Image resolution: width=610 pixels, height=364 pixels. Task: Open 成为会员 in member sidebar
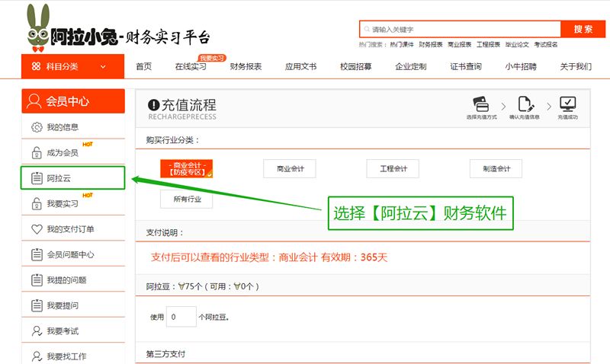73,152
